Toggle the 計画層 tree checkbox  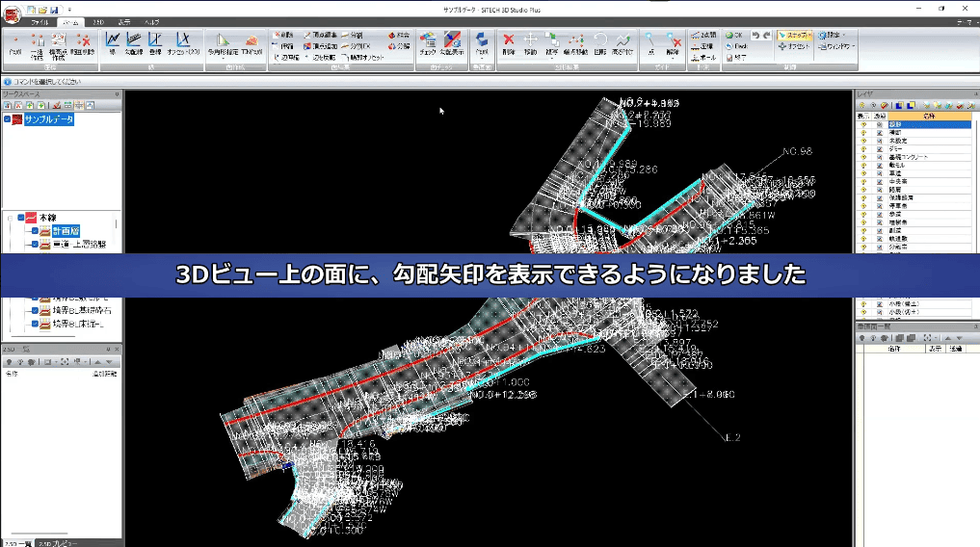click(x=35, y=231)
